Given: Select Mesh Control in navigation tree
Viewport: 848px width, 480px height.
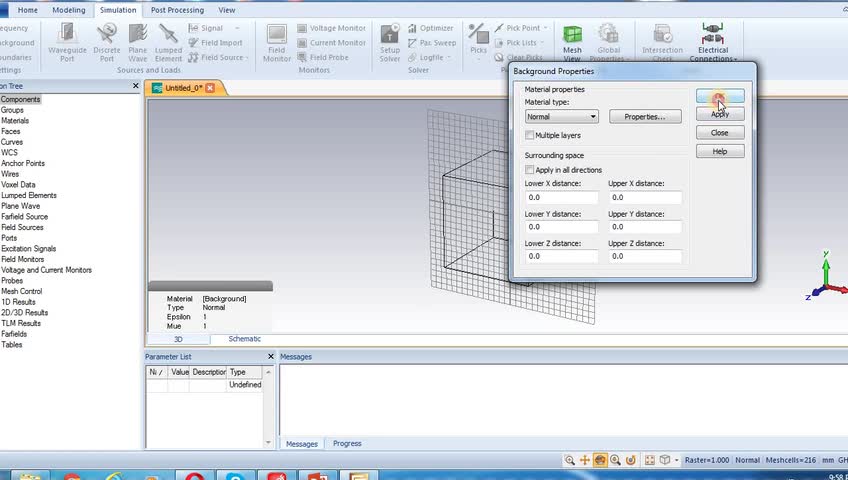Looking at the screenshot, I should click(x=22, y=291).
